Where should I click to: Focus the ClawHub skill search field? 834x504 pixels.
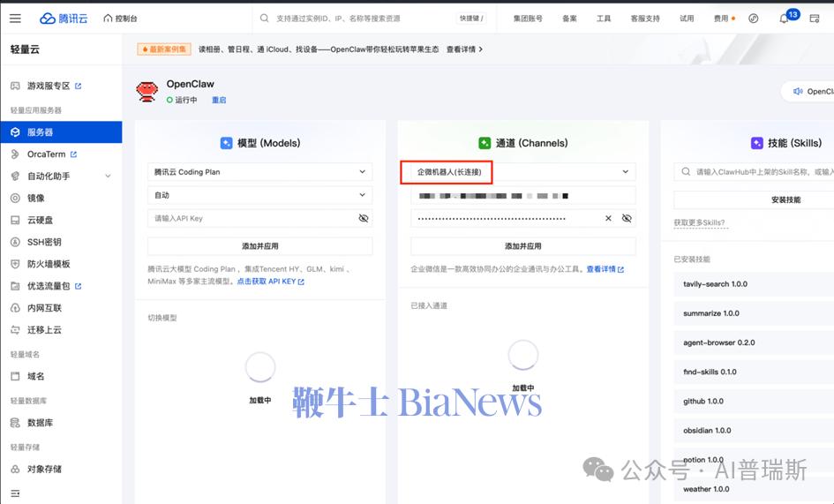pyautogui.click(x=755, y=172)
